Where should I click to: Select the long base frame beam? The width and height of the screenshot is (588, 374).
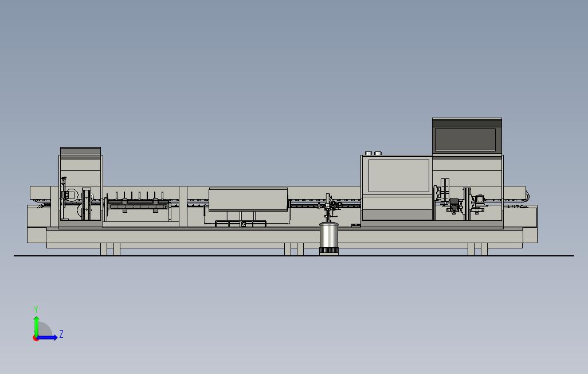284,236
